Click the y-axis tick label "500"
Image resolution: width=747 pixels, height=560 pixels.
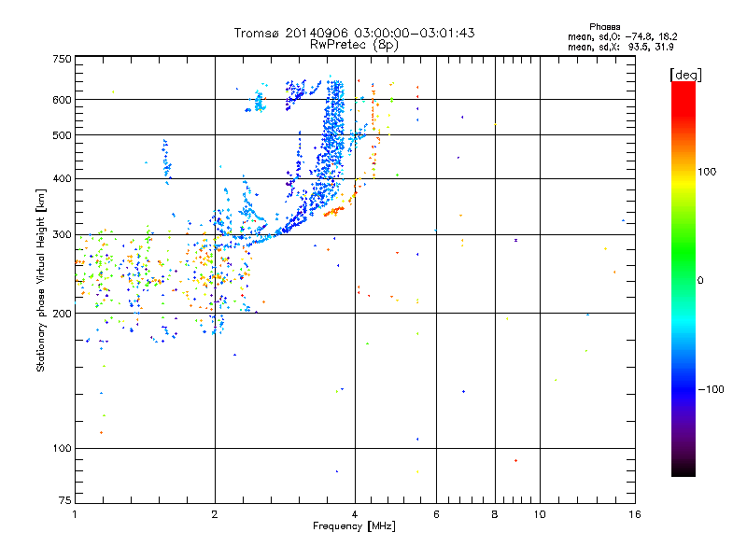[62, 135]
